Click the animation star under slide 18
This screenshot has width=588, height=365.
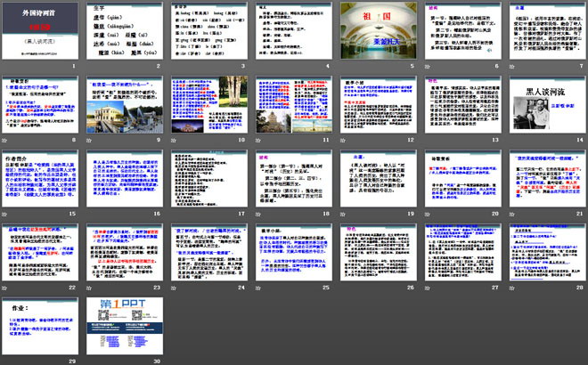point(258,214)
